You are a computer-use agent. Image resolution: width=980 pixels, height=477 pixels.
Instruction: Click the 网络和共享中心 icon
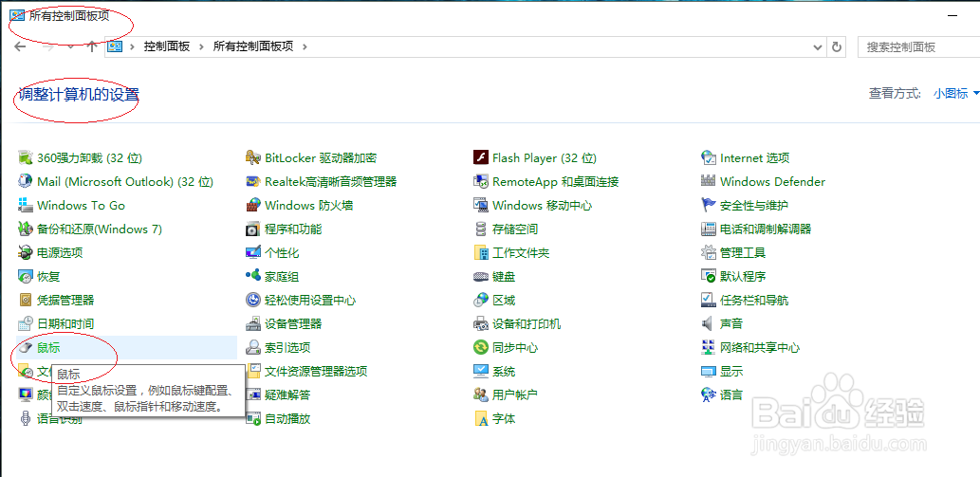[708, 348]
